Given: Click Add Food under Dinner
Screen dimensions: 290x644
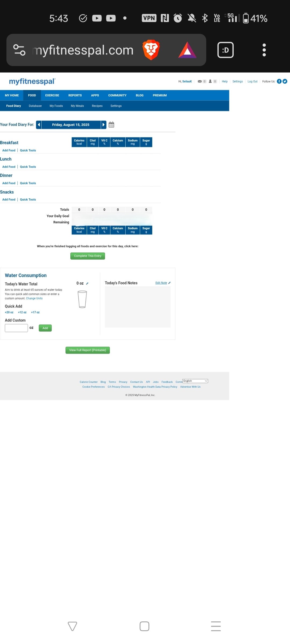Looking at the screenshot, I should click(9, 183).
